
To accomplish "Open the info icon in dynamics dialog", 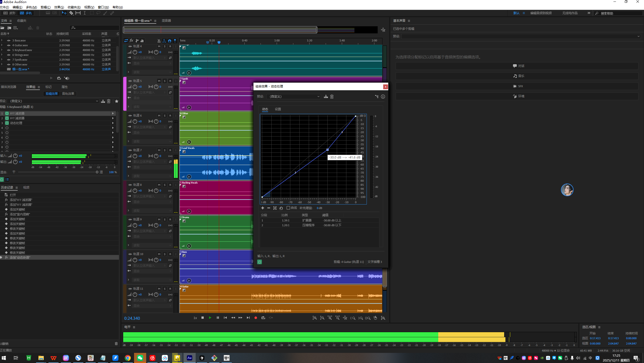I will 383,97.
